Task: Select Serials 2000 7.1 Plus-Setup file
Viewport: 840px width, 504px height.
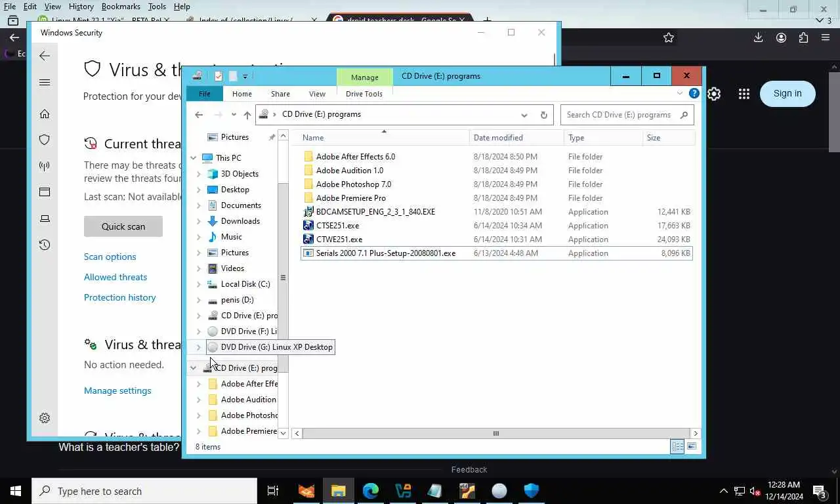Action: (496, 253)
